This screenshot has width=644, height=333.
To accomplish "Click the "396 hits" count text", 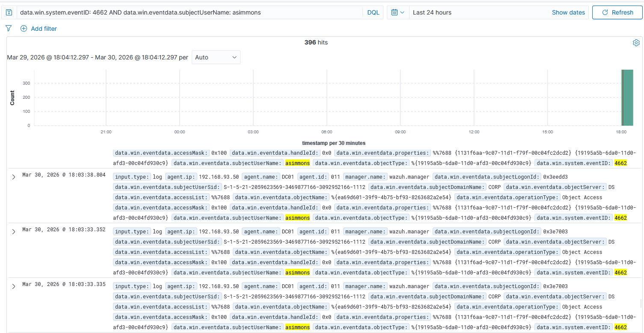I will coord(316,42).
